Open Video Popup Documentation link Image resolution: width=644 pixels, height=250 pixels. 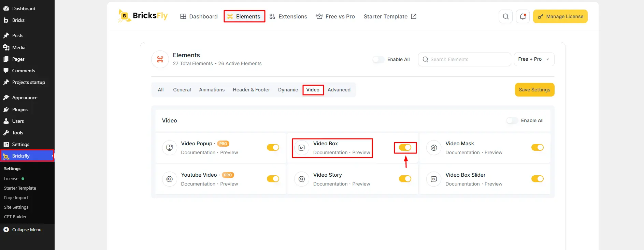tap(198, 152)
